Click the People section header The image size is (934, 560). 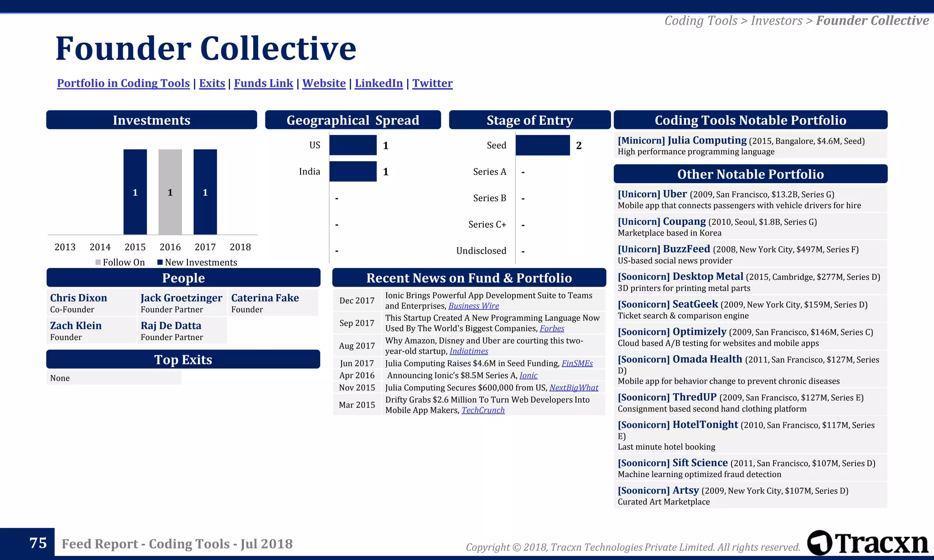[x=183, y=277]
